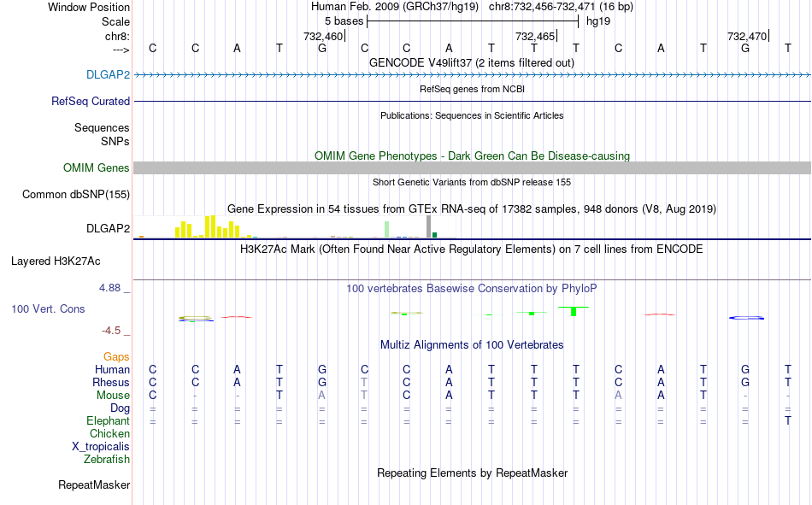Open Repeating Elements by RepeatMasker title
Screen dimensions: 812x505
(472, 473)
